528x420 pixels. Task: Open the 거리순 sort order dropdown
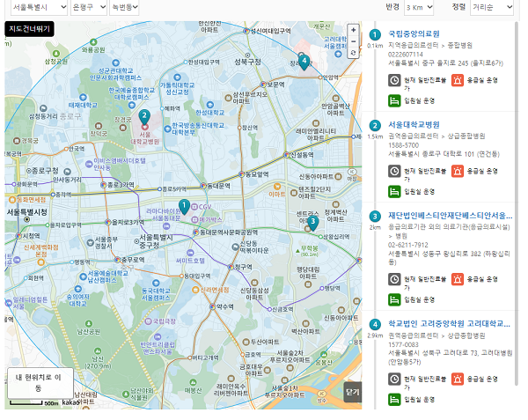(x=492, y=7)
